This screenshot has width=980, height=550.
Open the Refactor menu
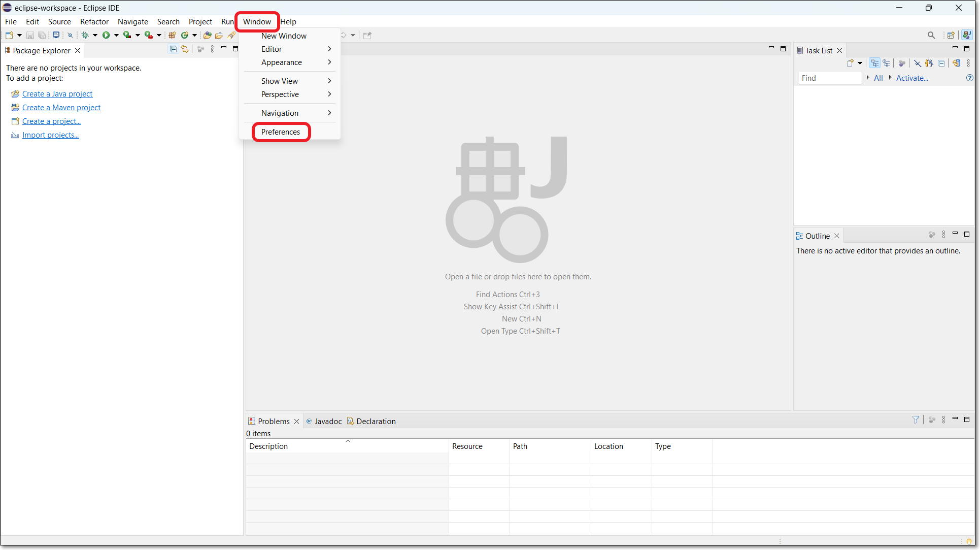tap(94, 22)
